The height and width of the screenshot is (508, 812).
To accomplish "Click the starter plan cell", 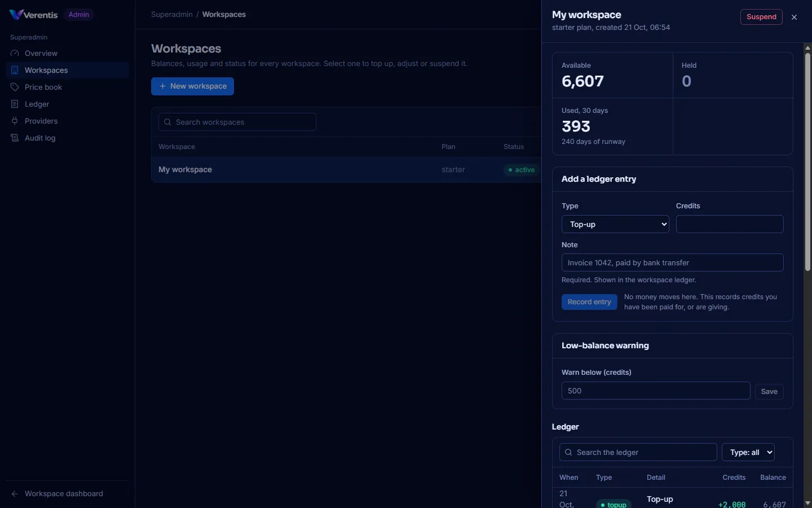I will pyautogui.click(x=453, y=170).
